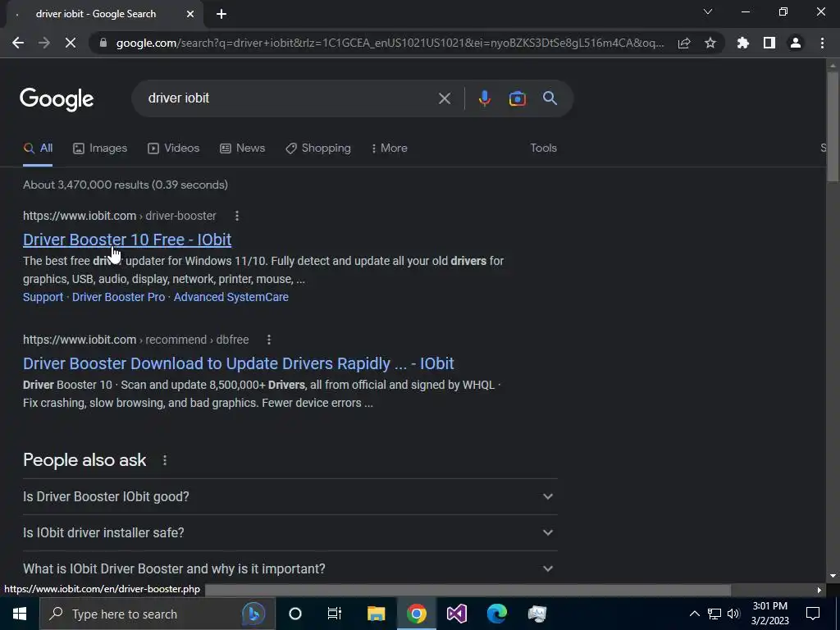Open Driver Booster 10 Free - IObit result
This screenshot has width=840, height=630.
pyautogui.click(x=127, y=240)
